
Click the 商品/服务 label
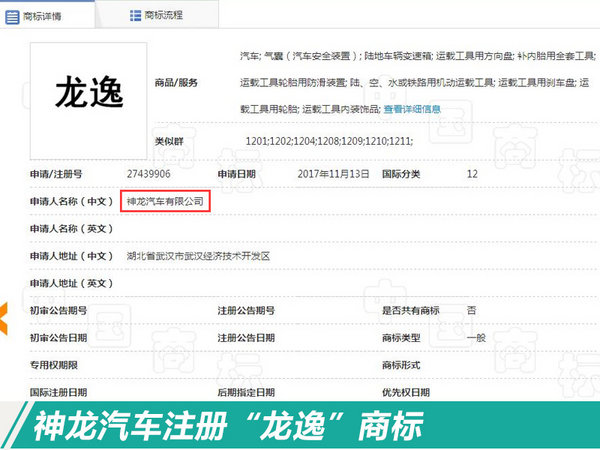[x=176, y=83]
